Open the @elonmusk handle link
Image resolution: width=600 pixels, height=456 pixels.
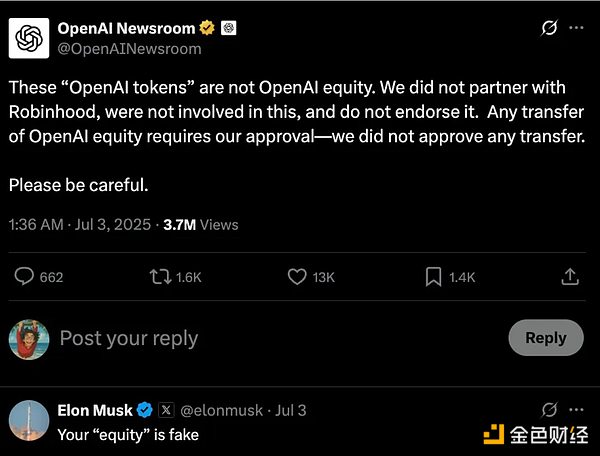click(x=221, y=410)
